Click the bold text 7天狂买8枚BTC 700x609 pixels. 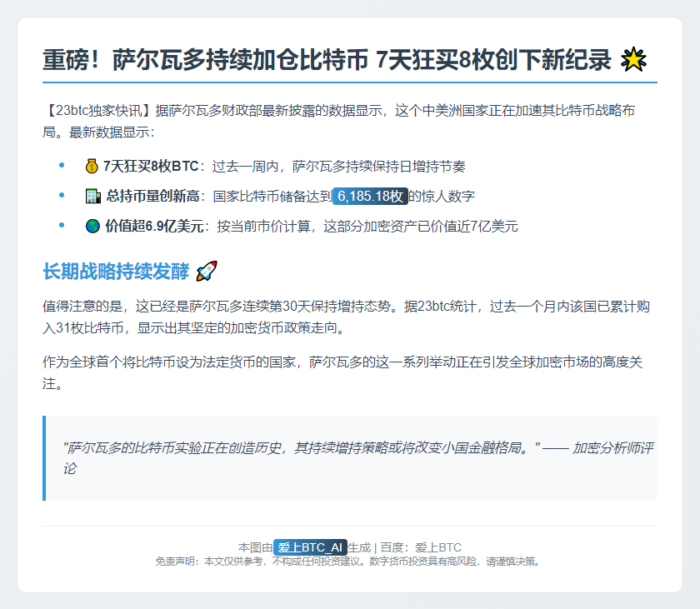coord(151,167)
